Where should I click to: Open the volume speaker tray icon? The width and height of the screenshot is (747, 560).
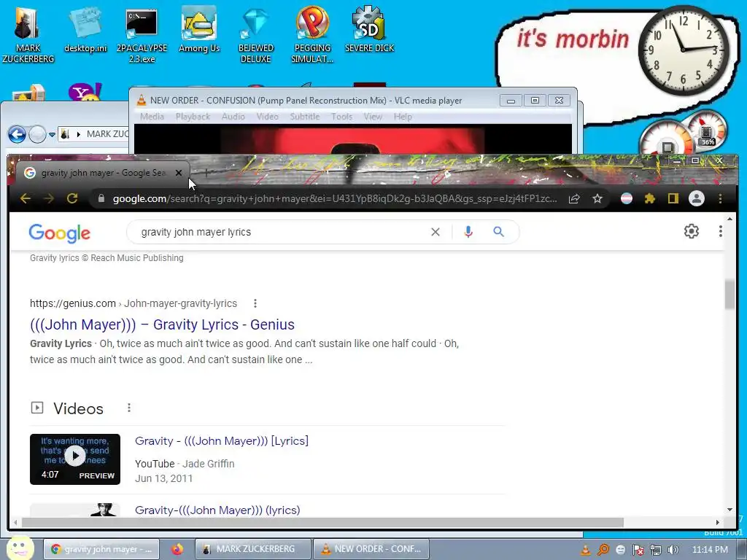tap(673, 550)
